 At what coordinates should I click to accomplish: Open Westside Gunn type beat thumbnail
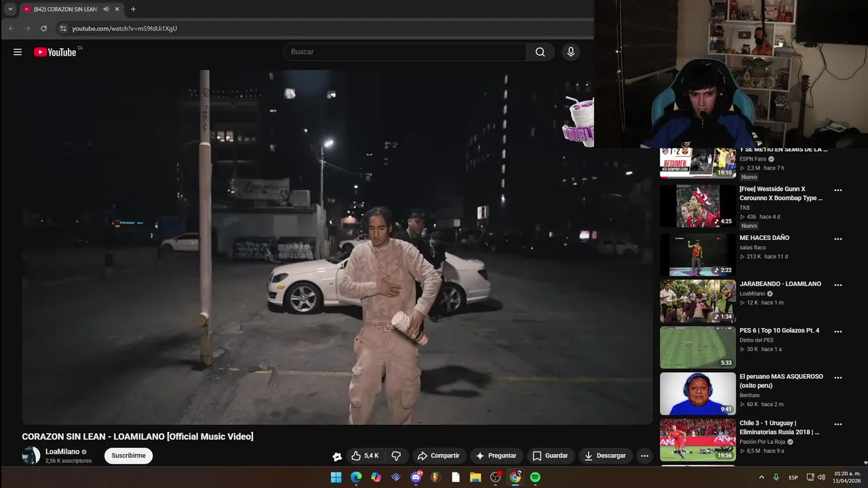698,206
